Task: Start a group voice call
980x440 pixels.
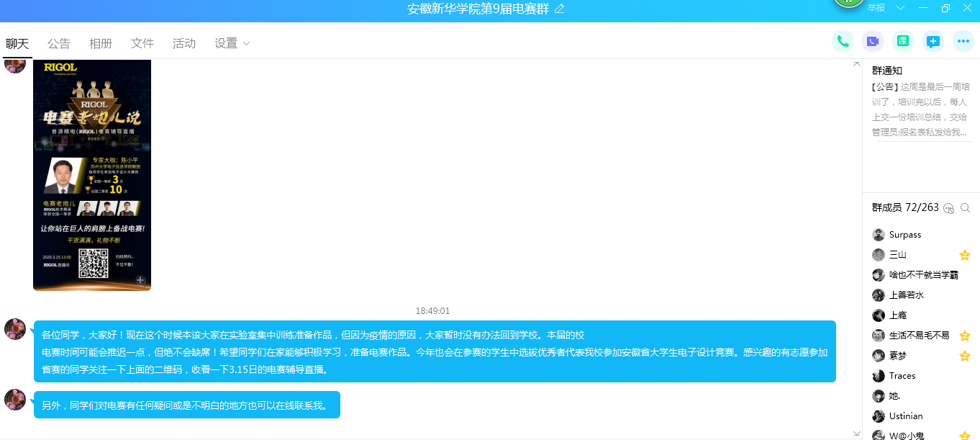Action: pos(842,41)
